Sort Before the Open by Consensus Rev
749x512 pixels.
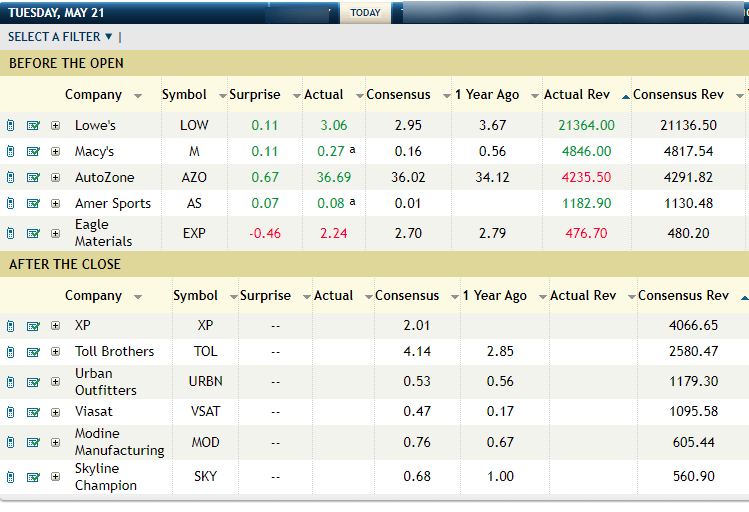[x=688, y=95]
